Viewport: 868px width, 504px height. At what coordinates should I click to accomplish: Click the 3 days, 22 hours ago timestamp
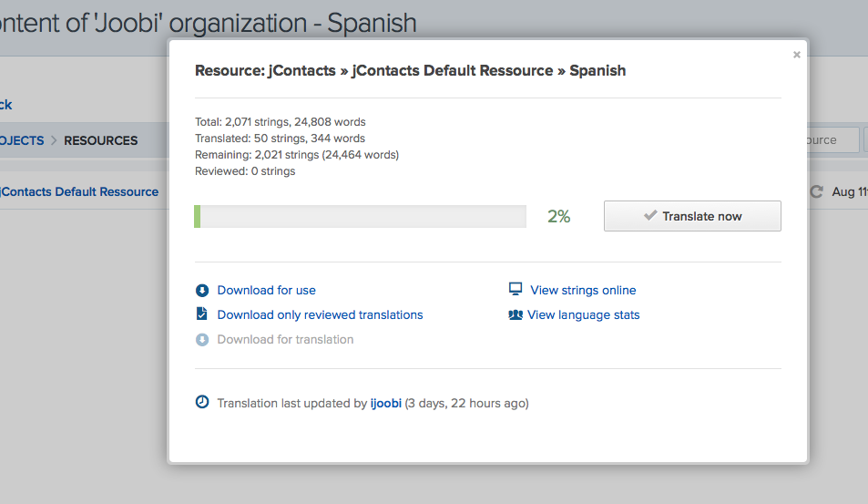point(466,403)
